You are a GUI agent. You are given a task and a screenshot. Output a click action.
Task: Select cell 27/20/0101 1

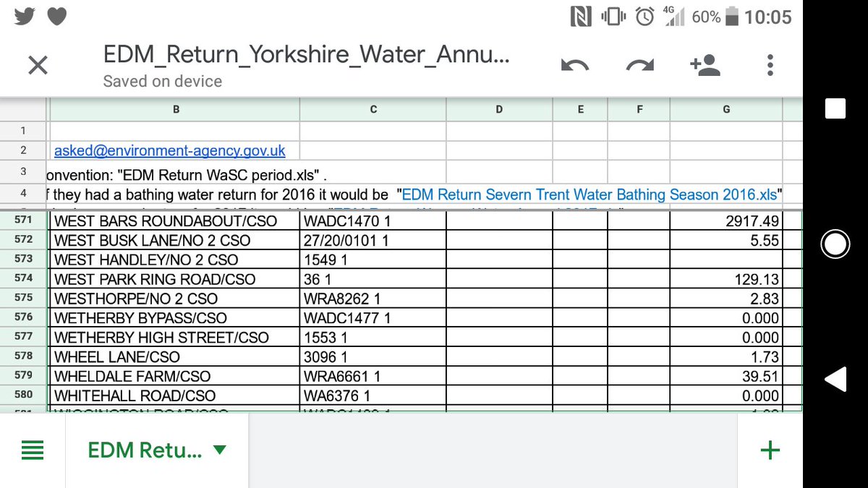(373, 240)
